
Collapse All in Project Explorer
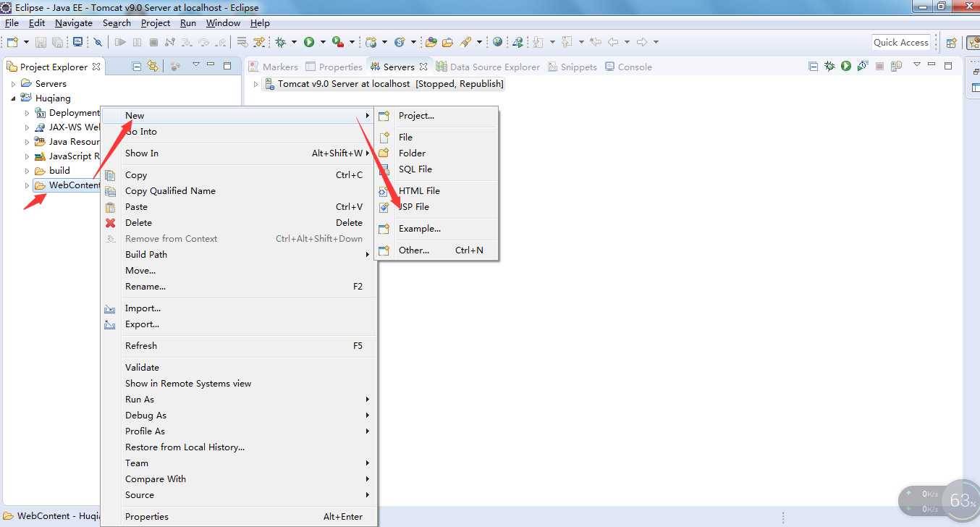136,67
